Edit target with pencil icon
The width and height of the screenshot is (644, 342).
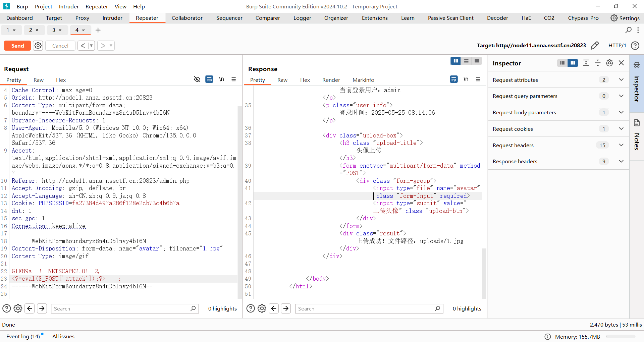click(x=595, y=46)
